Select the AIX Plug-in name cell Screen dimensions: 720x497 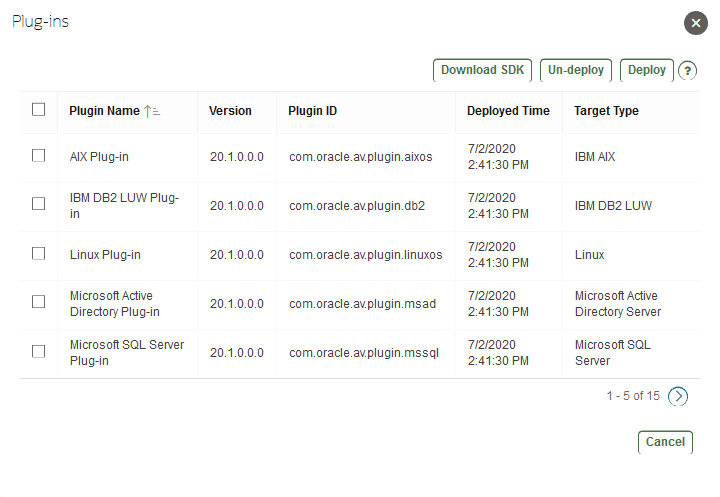pyautogui.click(x=99, y=157)
